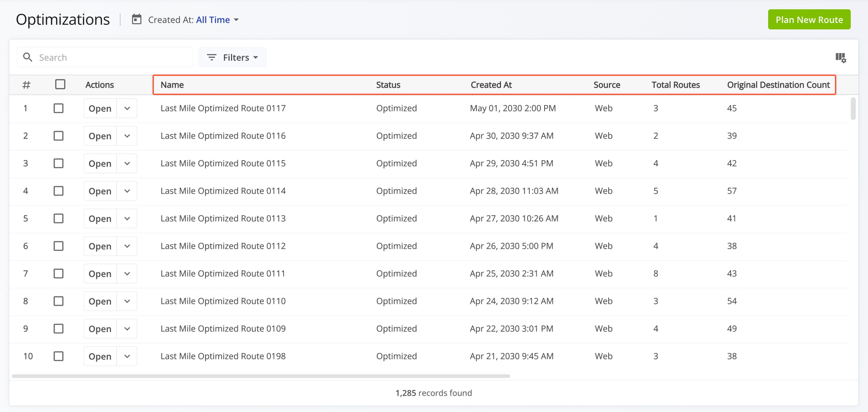
Task: Check the box for Route 0110 row
Action: [x=58, y=301]
